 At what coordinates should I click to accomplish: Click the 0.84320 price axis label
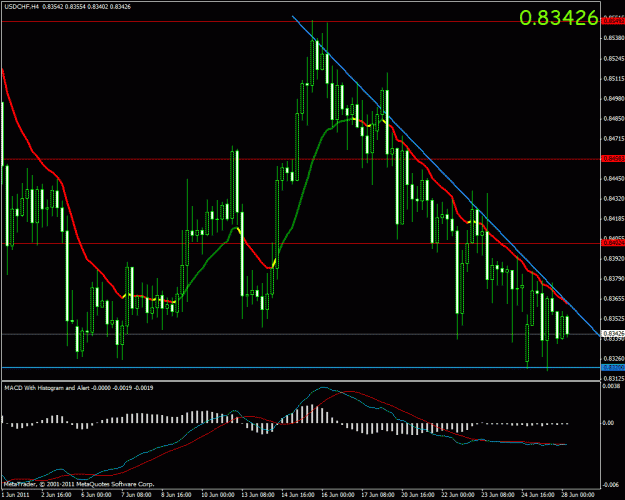tap(613, 199)
